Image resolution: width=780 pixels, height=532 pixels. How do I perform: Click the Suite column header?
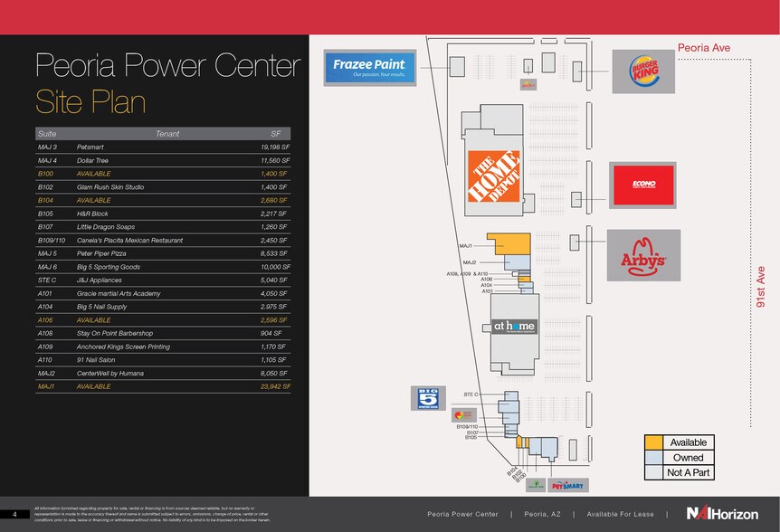tap(47, 134)
